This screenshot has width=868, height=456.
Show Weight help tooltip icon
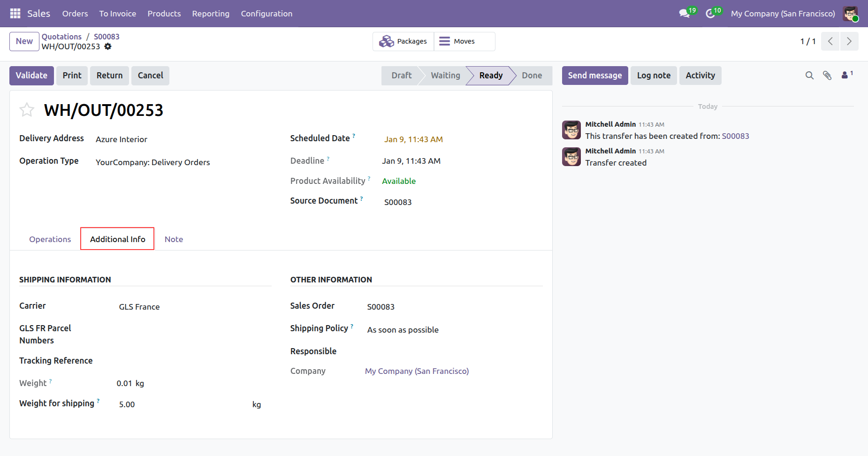pos(50,381)
